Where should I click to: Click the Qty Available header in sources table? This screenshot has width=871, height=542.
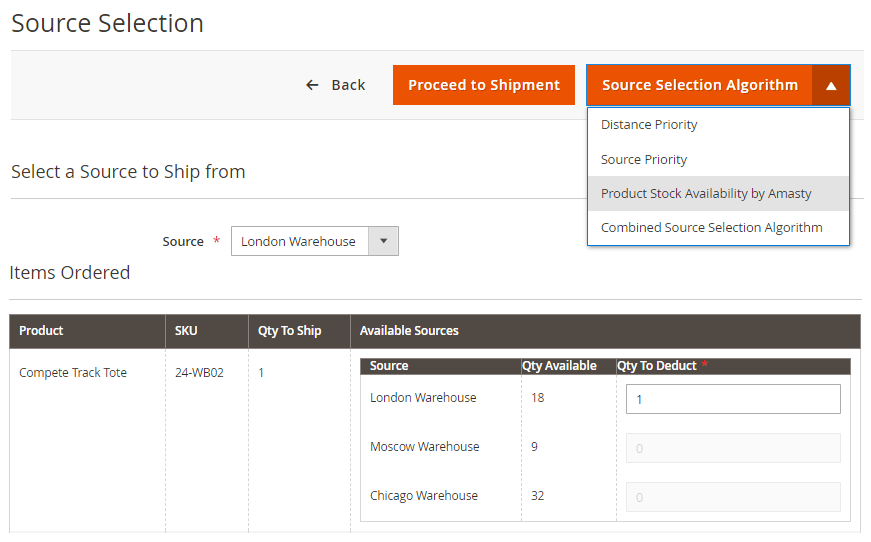click(x=559, y=366)
